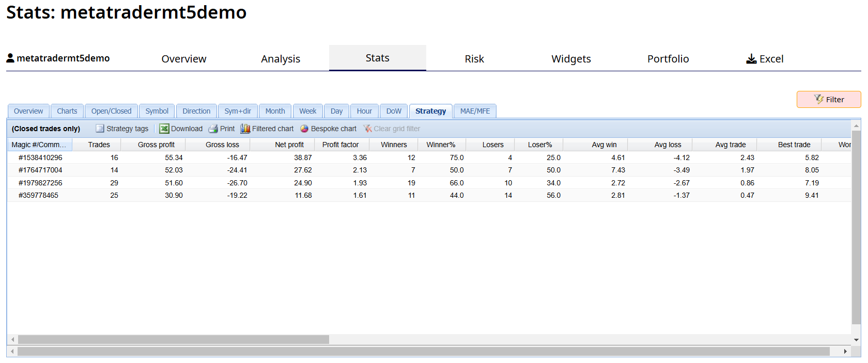This screenshot has width=868, height=363.
Task: Open the Open/Closed sub-tab
Action: point(112,111)
